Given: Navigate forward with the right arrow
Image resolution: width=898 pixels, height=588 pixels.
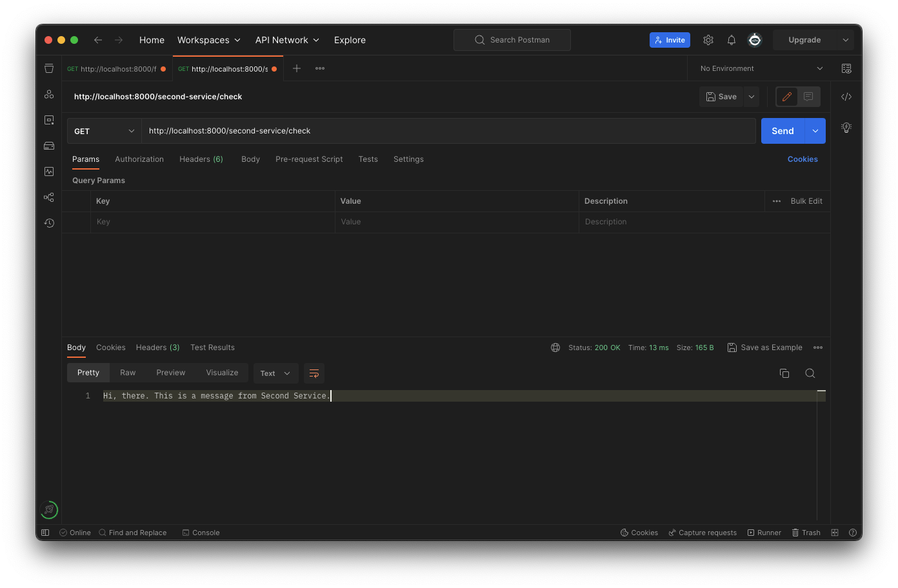Looking at the screenshot, I should click(119, 40).
